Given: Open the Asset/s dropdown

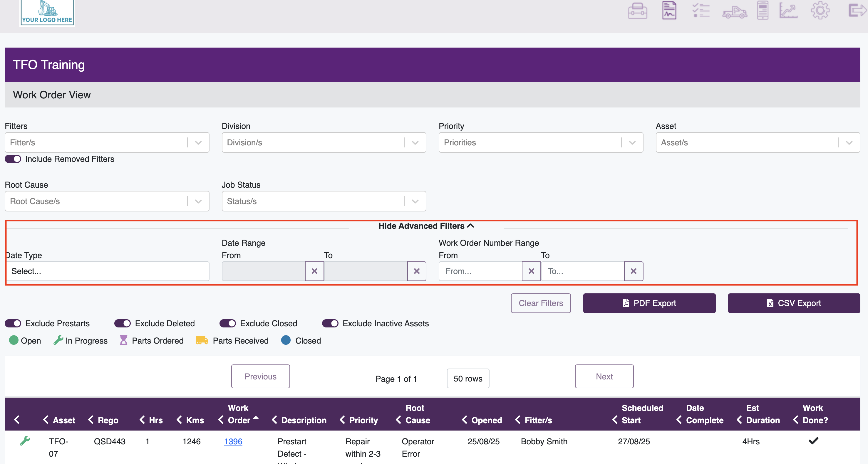Looking at the screenshot, I should [758, 142].
